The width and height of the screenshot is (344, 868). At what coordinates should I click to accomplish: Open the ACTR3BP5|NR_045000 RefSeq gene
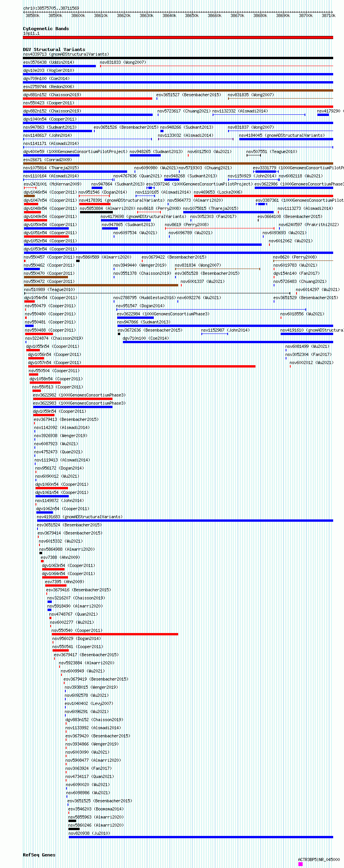[319, 859]
